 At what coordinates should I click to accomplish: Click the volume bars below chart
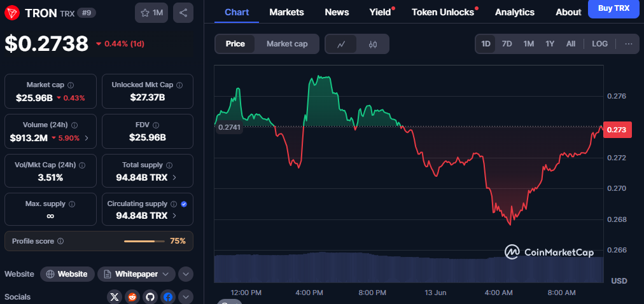[x=409, y=268]
